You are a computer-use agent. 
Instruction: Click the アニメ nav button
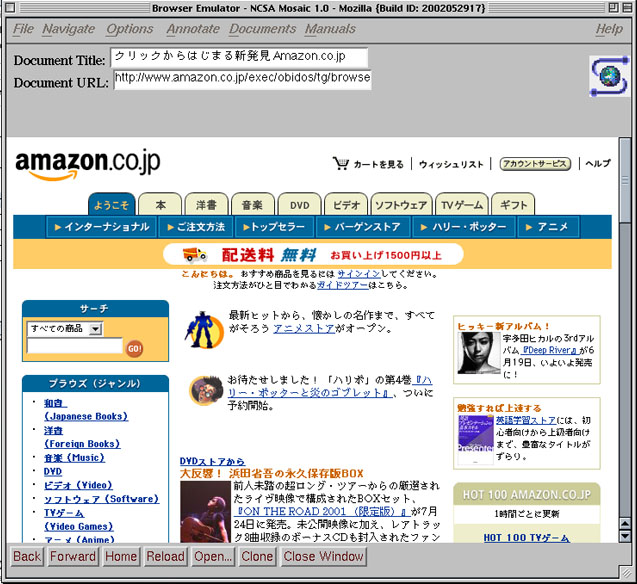point(548,227)
